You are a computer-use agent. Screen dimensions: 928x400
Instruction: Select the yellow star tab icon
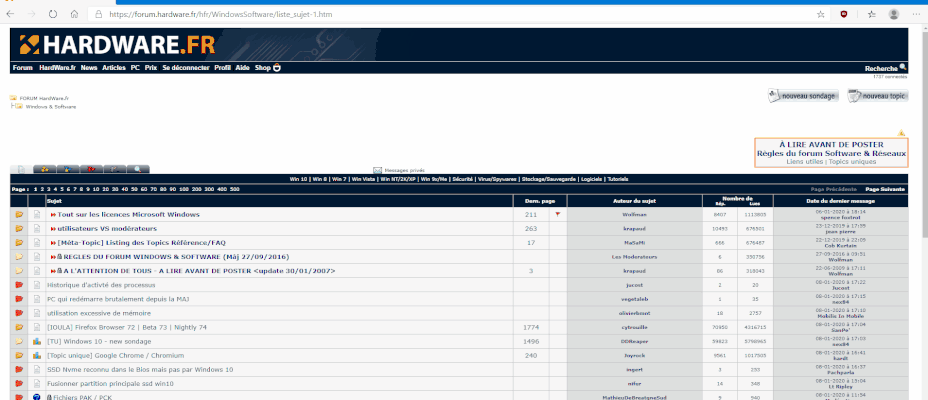[44, 169]
